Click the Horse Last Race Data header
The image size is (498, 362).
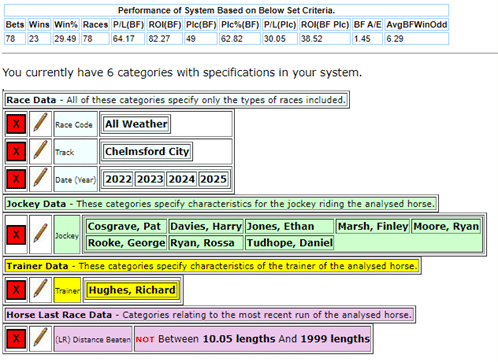pos(209,315)
